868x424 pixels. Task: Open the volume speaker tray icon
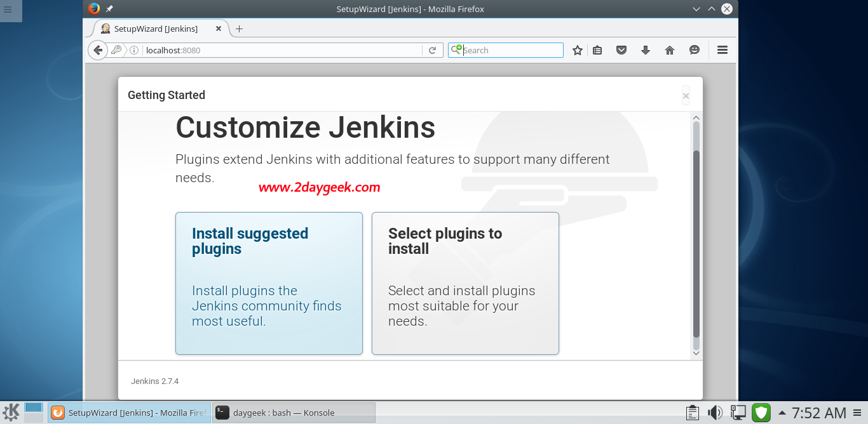(715, 413)
